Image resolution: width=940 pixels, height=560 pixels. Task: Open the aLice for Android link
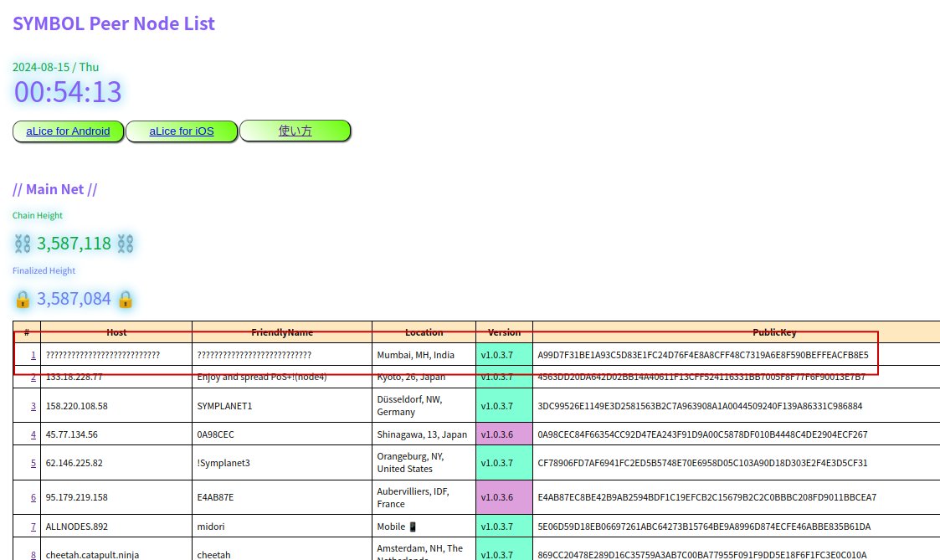click(68, 131)
